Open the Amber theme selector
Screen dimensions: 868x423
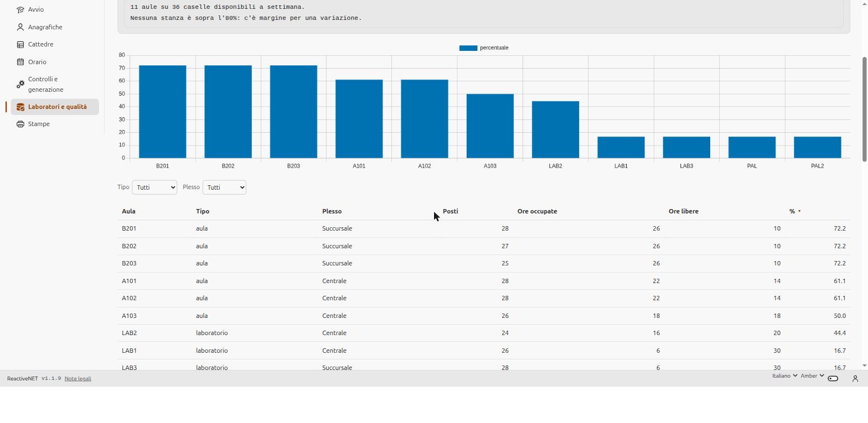click(813, 376)
